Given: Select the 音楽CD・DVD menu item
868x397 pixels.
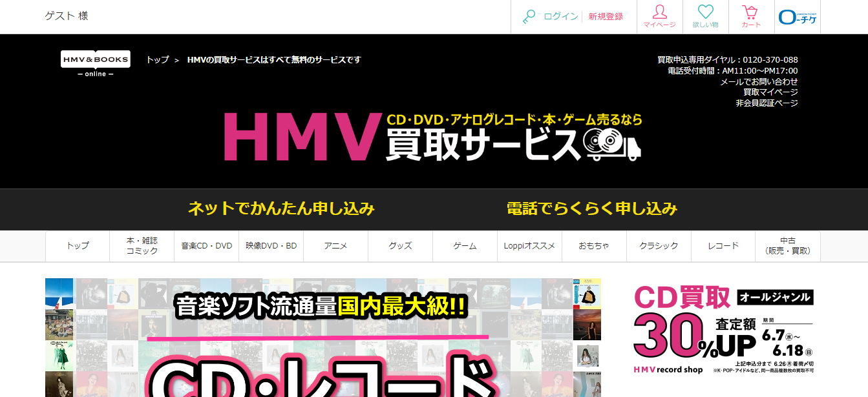Looking at the screenshot, I should pos(206,246).
